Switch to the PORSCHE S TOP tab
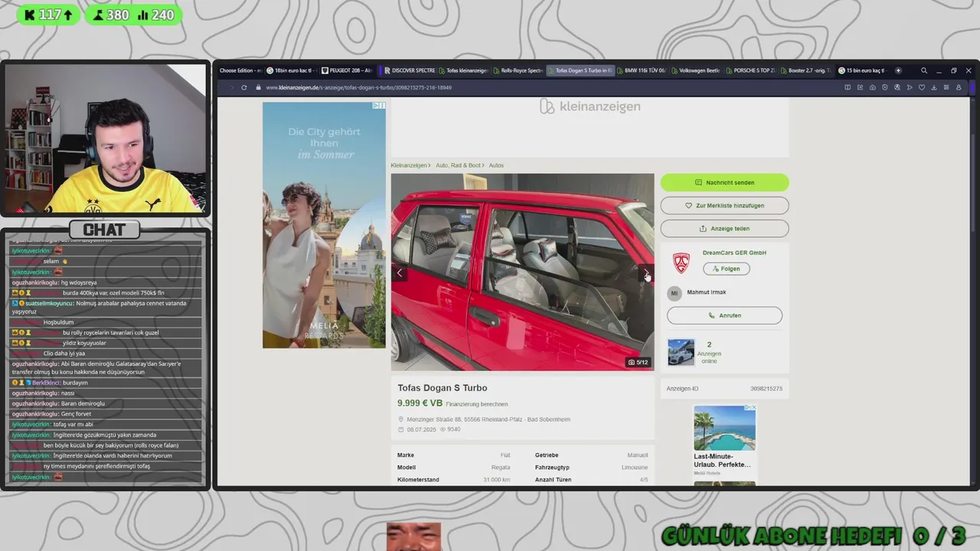This screenshot has width=980, height=551. pos(750,70)
